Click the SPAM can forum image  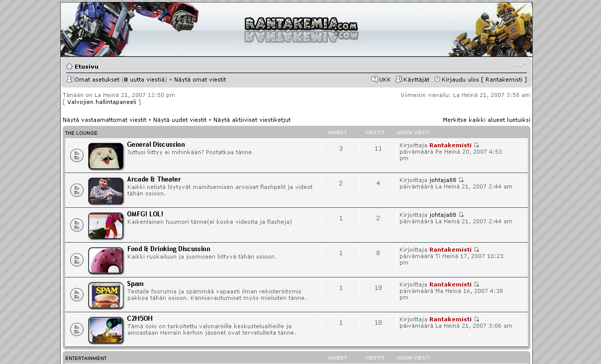click(105, 295)
